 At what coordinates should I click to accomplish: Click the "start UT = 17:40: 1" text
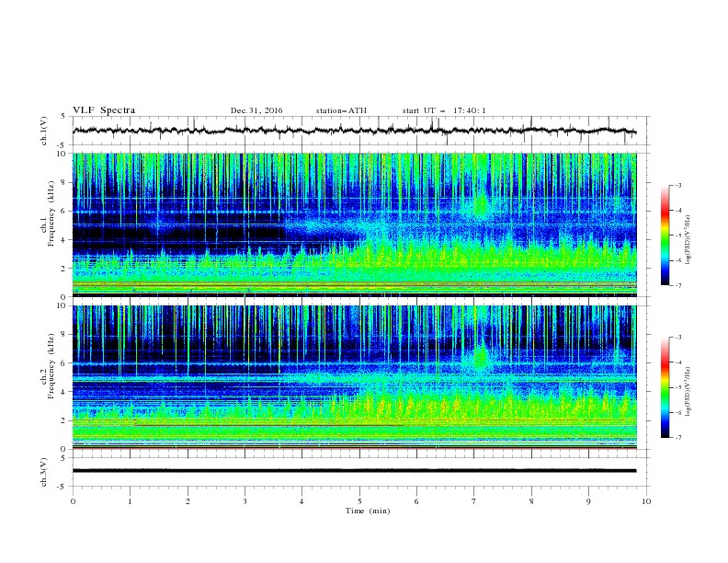tap(444, 110)
